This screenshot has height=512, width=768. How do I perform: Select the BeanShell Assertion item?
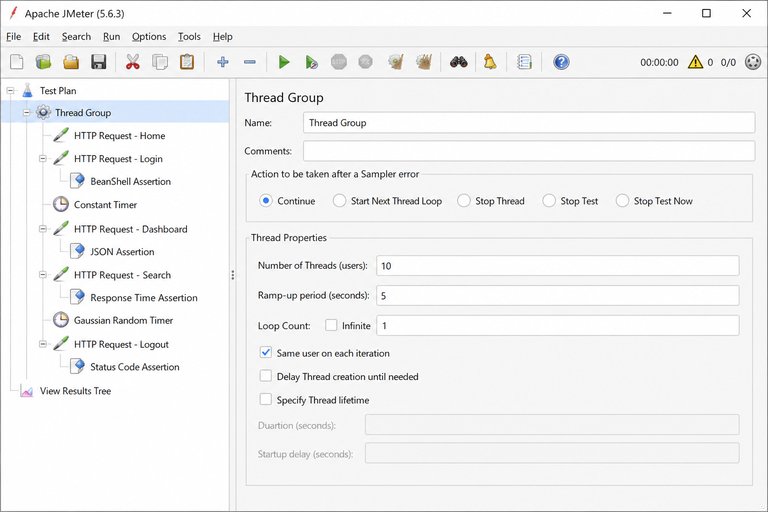coord(131,181)
